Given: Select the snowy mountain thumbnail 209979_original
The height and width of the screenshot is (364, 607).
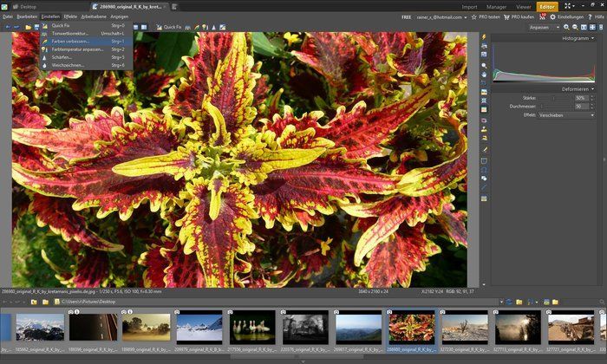Looking at the screenshot, I should (199, 328).
